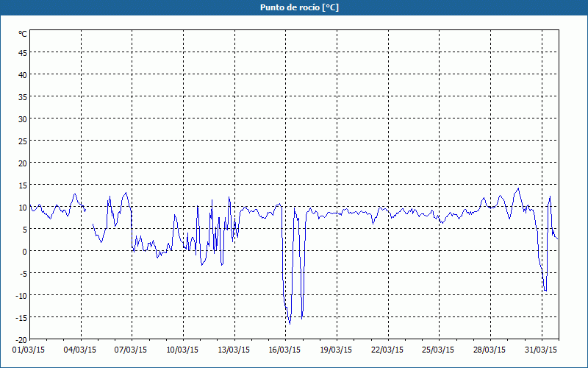The height and width of the screenshot is (368, 588).
Task: Click the 35 value on the y-axis
Action: [23, 97]
